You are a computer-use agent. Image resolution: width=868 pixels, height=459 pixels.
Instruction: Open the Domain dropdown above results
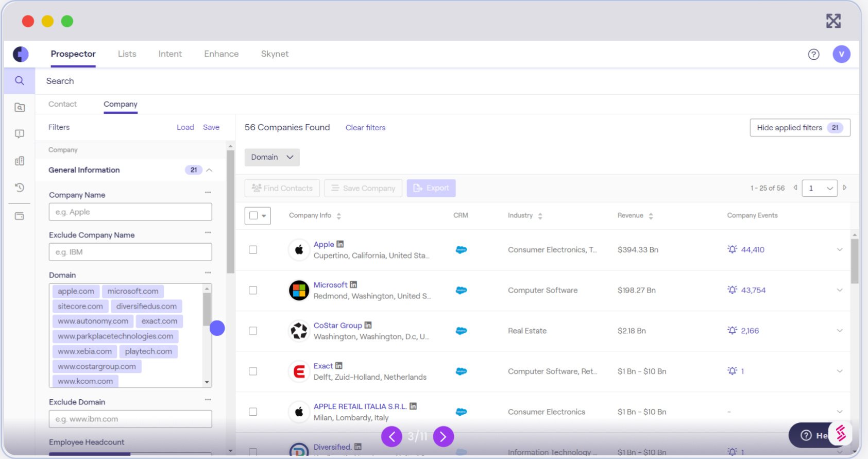pos(272,157)
